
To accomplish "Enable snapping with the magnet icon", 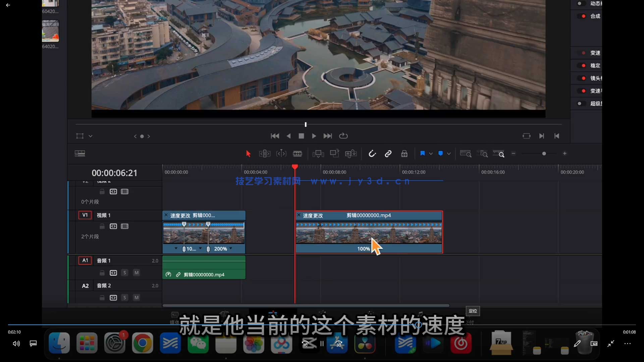I will point(372,154).
